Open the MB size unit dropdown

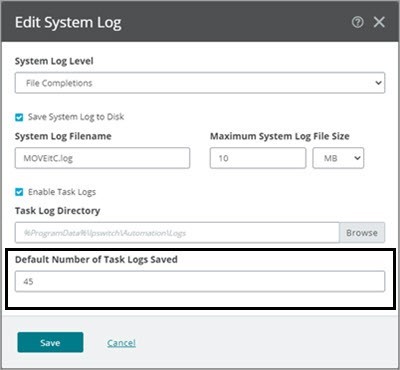coord(338,158)
